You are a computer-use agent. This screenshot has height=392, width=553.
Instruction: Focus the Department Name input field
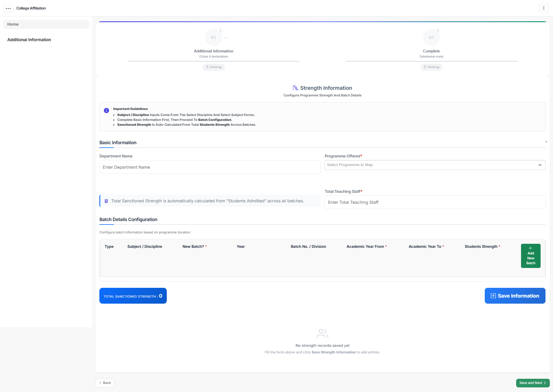[x=210, y=167]
